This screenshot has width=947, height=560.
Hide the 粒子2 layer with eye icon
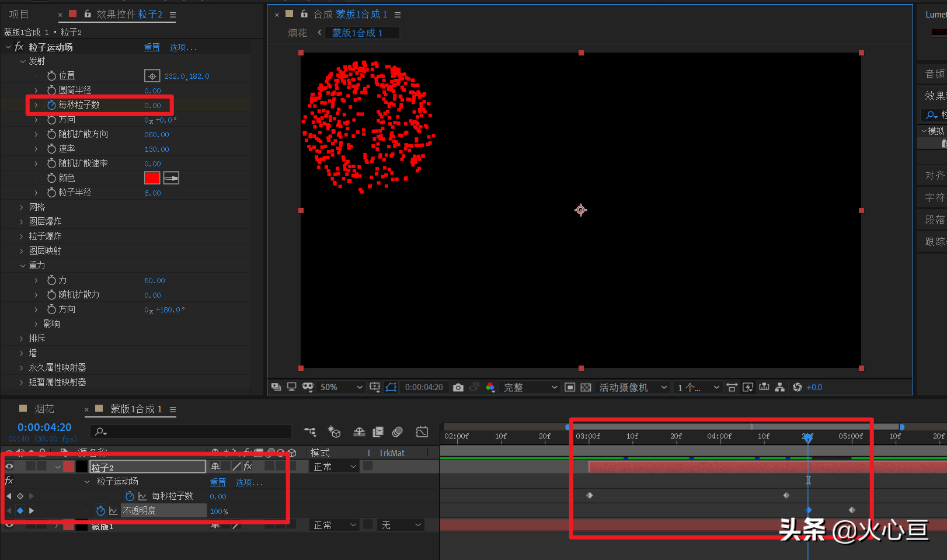pos(9,467)
